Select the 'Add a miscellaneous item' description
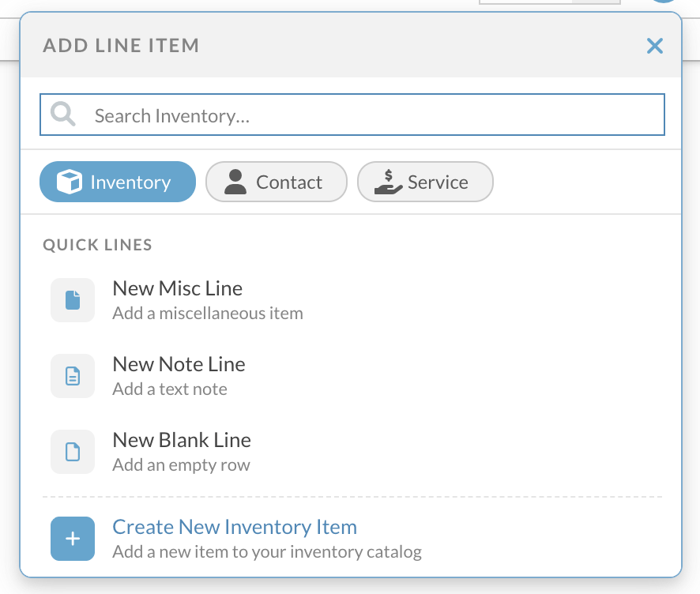Viewport: 700px width, 594px height. coord(208,314)
